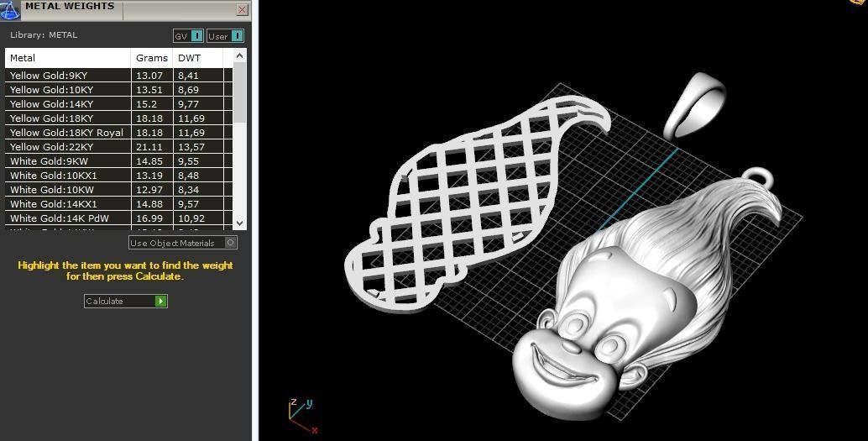Click the metal list scroll down arrow
The image size is (868, 441).
point(239,223)
